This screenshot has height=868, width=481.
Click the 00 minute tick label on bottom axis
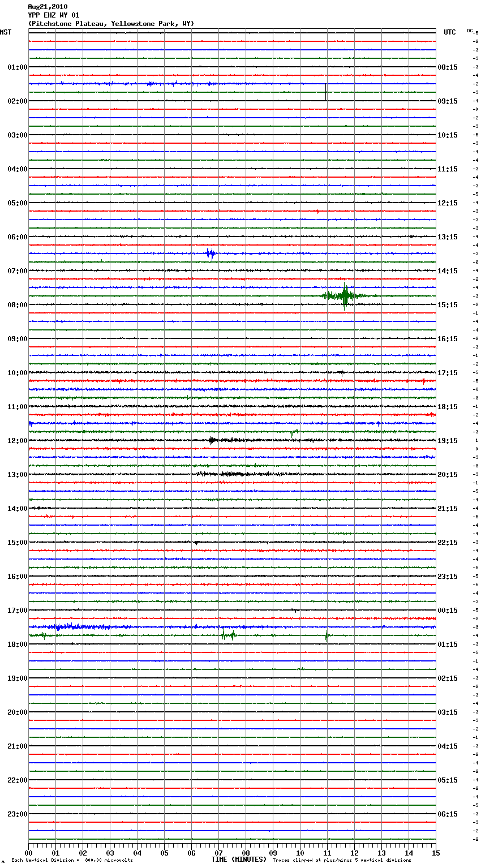click(x=29, y=853)
